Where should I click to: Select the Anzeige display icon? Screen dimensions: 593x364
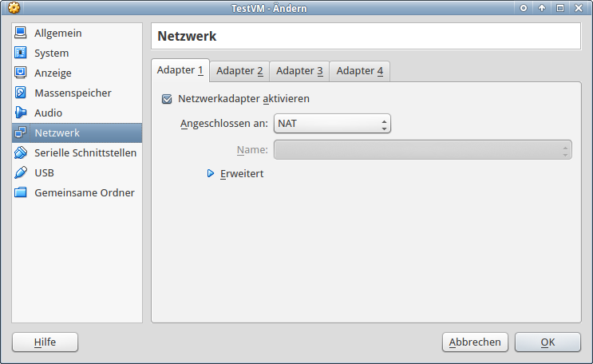tap(21, 73)
